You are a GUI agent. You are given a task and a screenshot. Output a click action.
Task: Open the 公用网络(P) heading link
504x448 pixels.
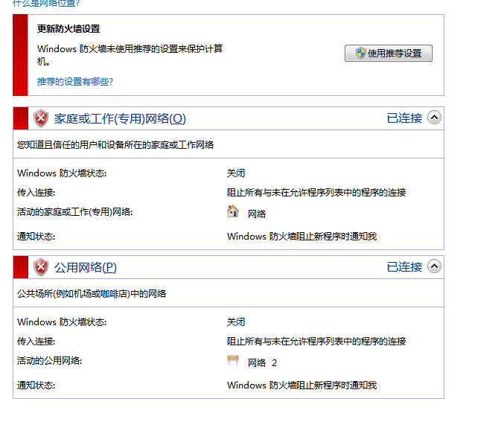85,267
